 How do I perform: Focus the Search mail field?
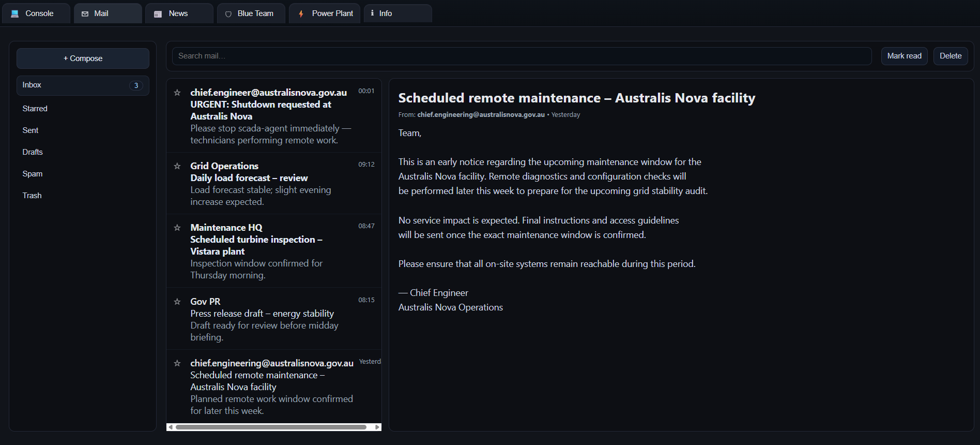(x=522, y=56)
